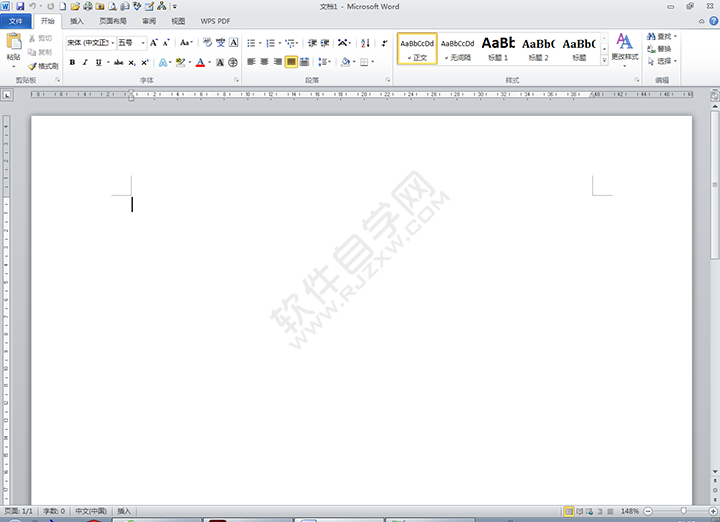The width and height of the screenshot is (720, 522).
Task: Apply the 正文 (Normal) style
Action: click(x=417, y=48)
